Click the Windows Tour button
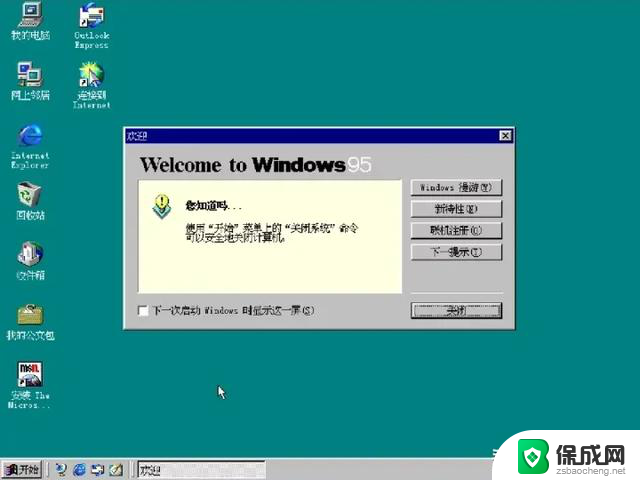This screenshot has height=480, width=640. (x=456, y=187)
